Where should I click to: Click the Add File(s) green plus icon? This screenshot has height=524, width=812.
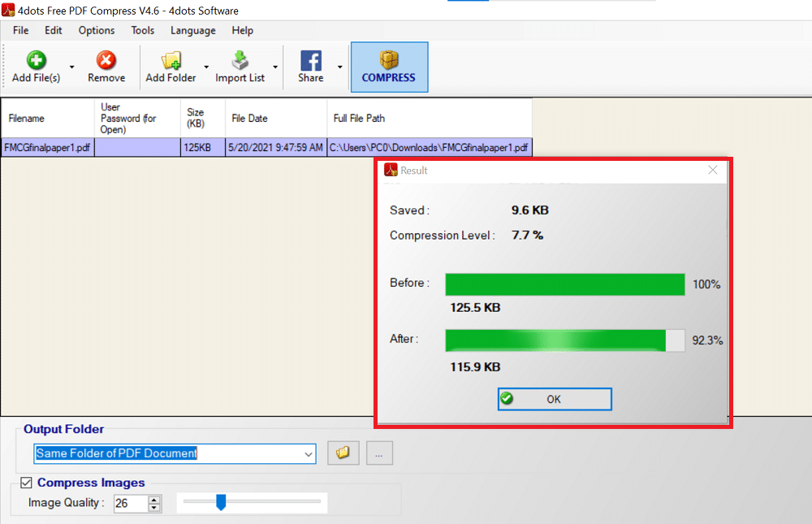tap(36, 61)
